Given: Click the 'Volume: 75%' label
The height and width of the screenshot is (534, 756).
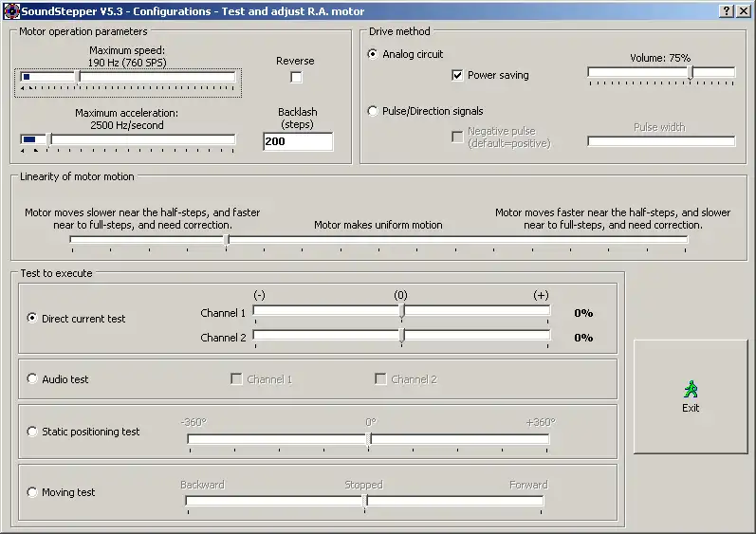Looking at the screenshot, I should point(660,58).
